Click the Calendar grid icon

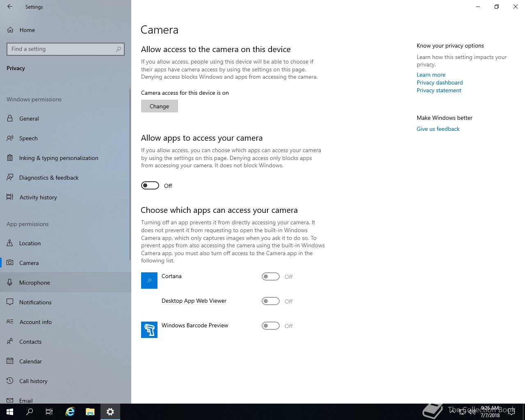tap(10, 361)
